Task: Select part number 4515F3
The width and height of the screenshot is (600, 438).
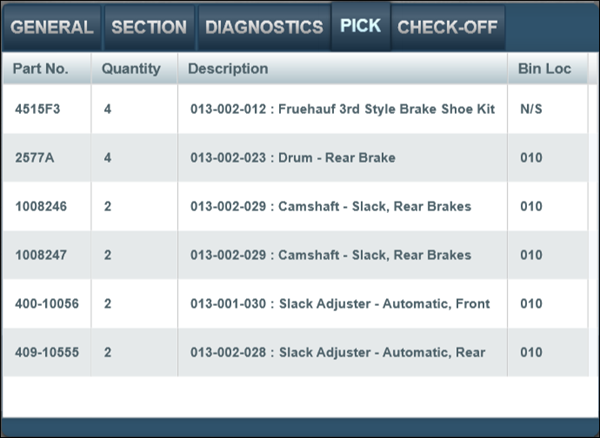Action: coord(38,108)
